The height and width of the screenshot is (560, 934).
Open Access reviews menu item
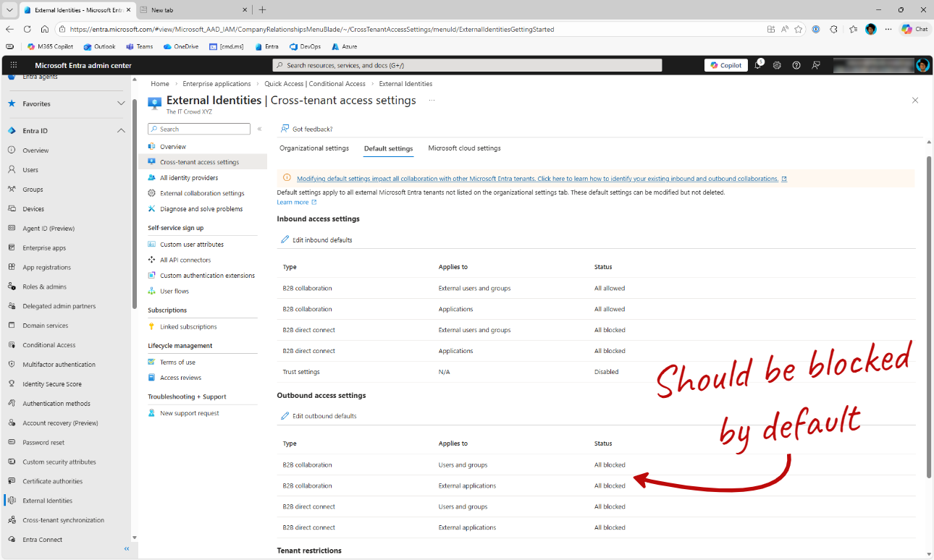(180, 378)
